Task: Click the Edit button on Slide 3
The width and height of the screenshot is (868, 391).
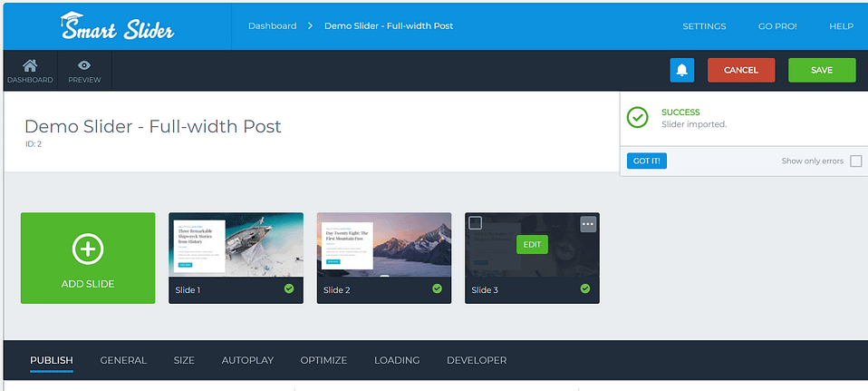Action: click(532, 245)
